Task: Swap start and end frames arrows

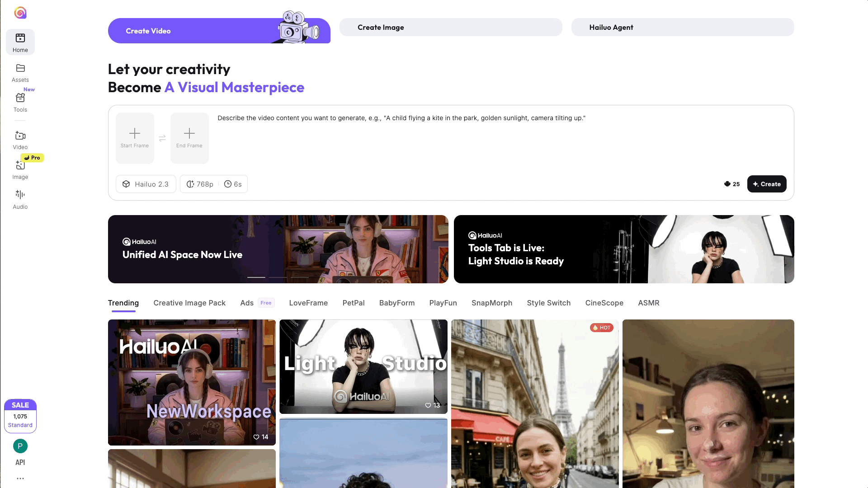Action: 162,138
